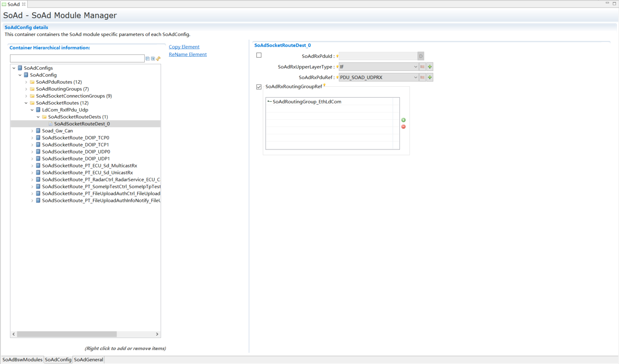
Task: Open the SoAdRxUpperLayerType dropdown
Action: pyautogui.click(x=415, y=67)
